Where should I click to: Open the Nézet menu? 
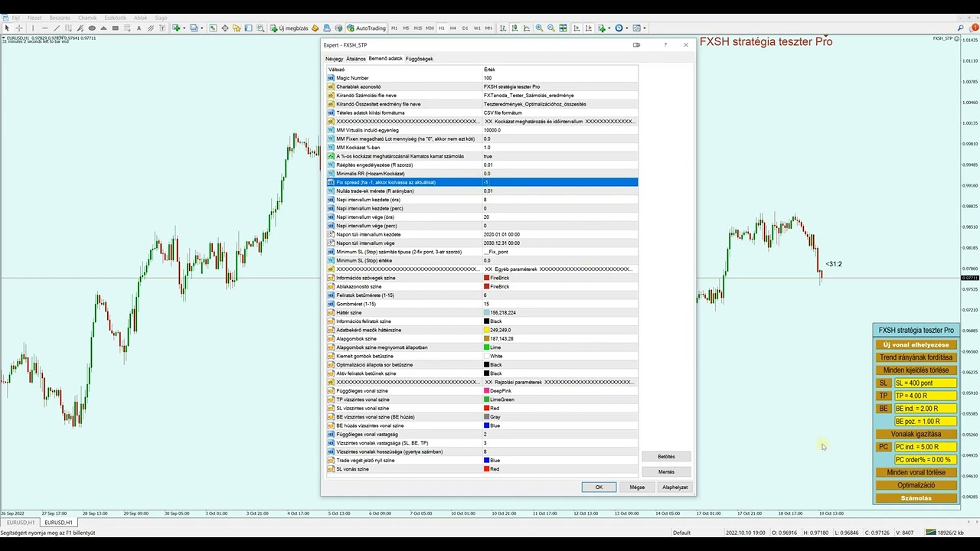[34, 17]
